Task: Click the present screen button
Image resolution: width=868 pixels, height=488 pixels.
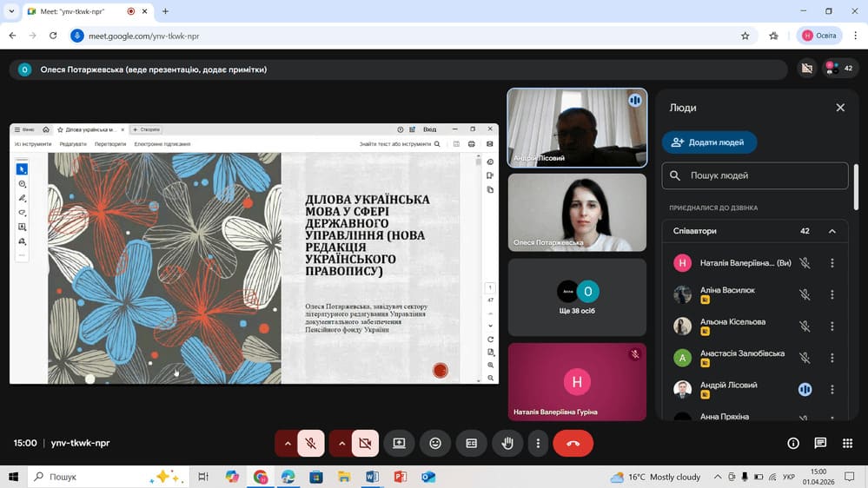Action: (x=399, y=443)
